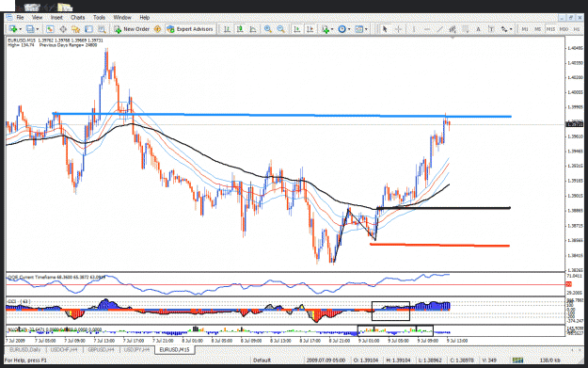Open the Indicators list icon

(x=325, y=29)
